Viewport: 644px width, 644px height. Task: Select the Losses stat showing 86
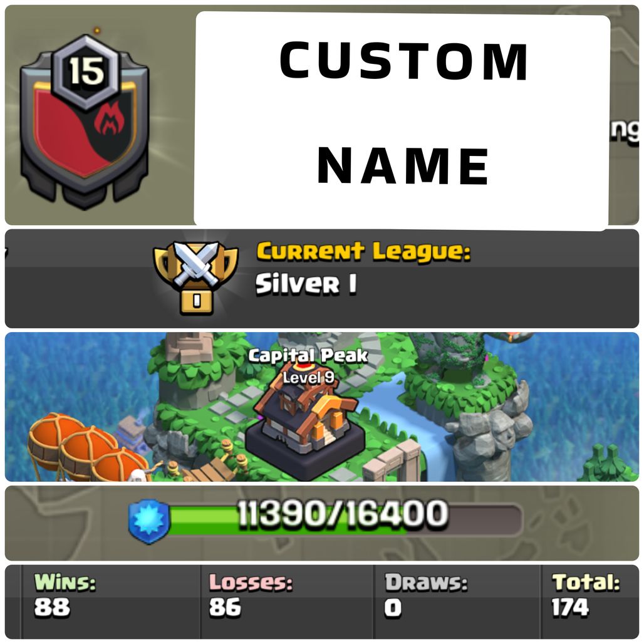pyautogui.click(x=251, y=595)
